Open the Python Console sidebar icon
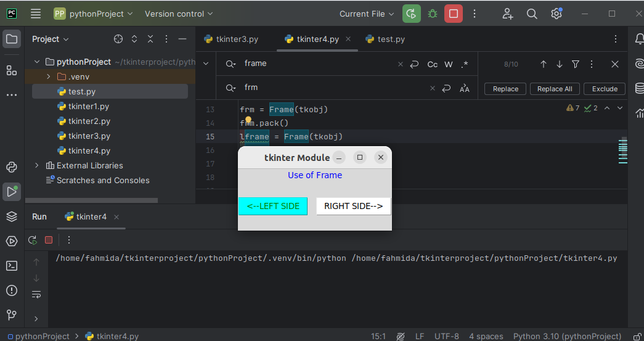Viewport: 644px width, 341px height. coord(12,167)
